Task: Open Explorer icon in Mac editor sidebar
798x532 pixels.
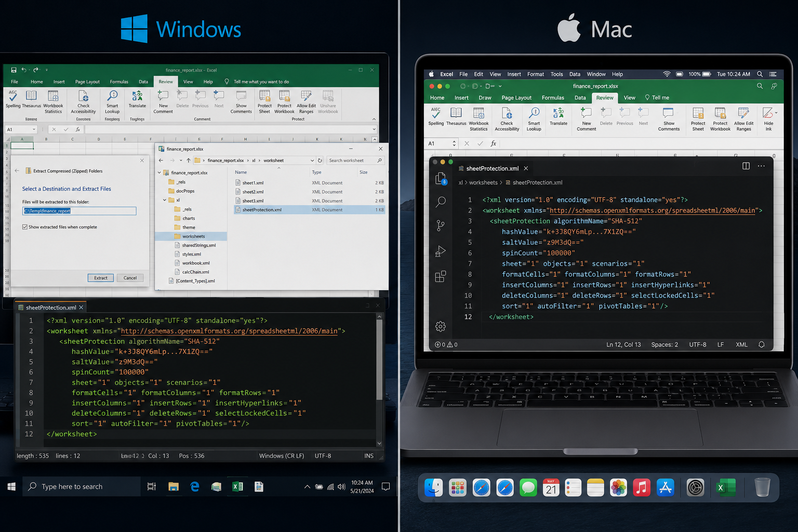Action: [441, 179]
